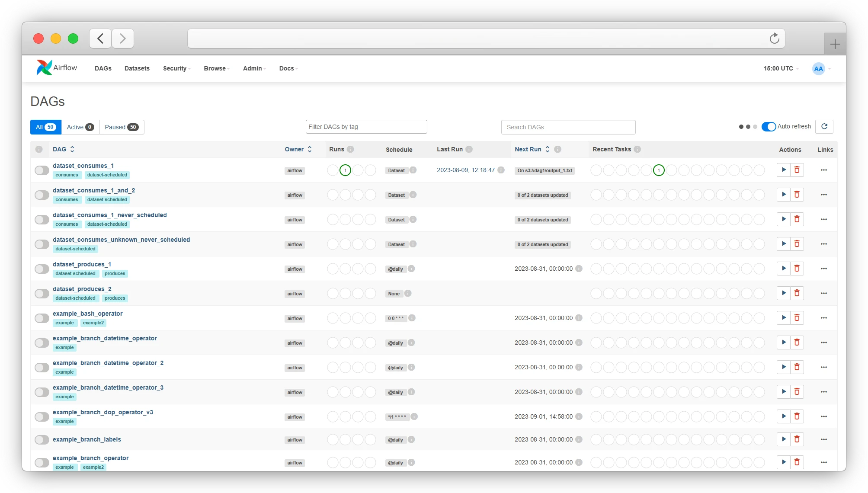Delete the dataset_produces_1 DAG

point(797,269)
